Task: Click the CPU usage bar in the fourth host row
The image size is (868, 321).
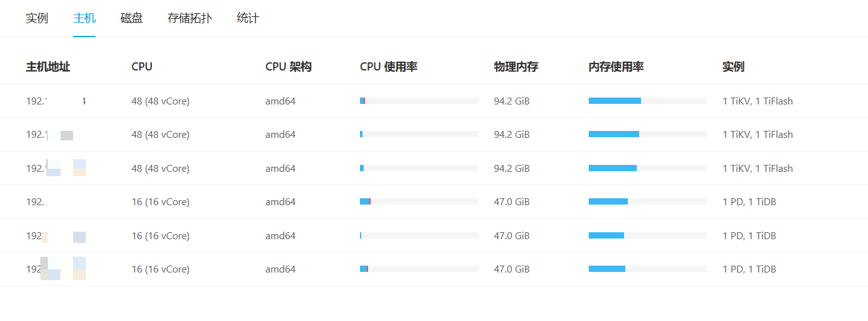Action: [419, 202]
